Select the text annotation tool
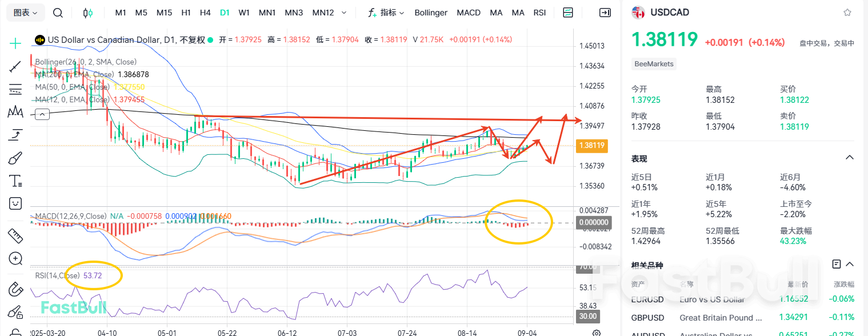Image resolution: width=868 pixels, height=336 pixels. [x=15, y=181]
